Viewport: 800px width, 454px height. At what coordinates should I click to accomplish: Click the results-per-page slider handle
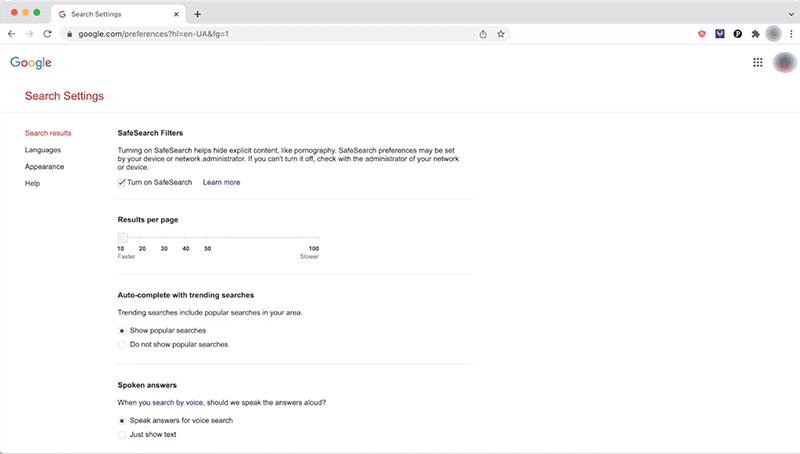tap(122, 237)
